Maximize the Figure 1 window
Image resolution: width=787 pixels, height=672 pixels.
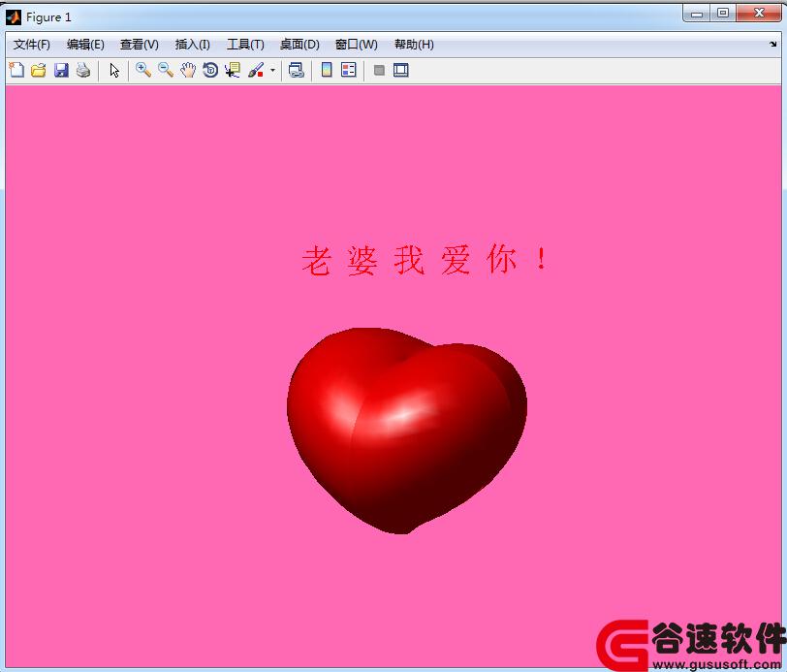point(723,13)
